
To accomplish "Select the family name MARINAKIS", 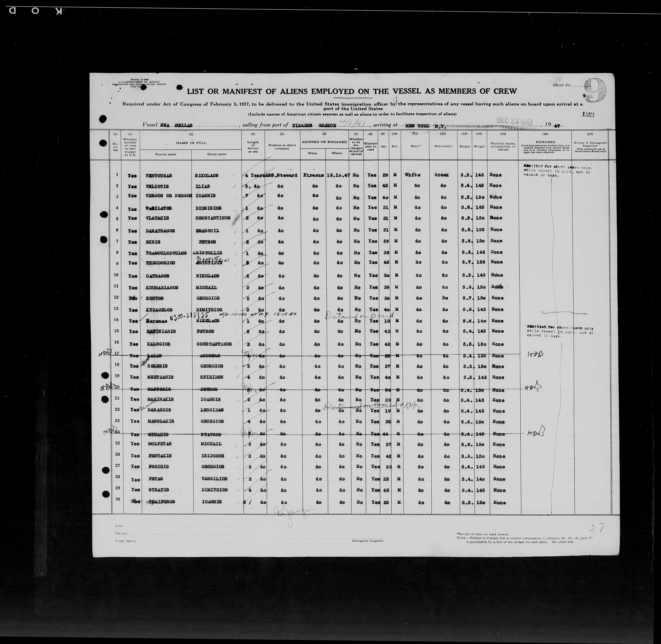I will [x=161, y=399].
